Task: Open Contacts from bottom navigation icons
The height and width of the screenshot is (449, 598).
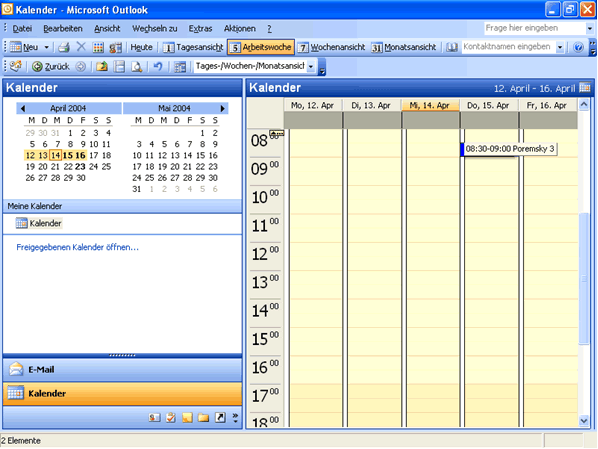Action: [x=154, y=418]
